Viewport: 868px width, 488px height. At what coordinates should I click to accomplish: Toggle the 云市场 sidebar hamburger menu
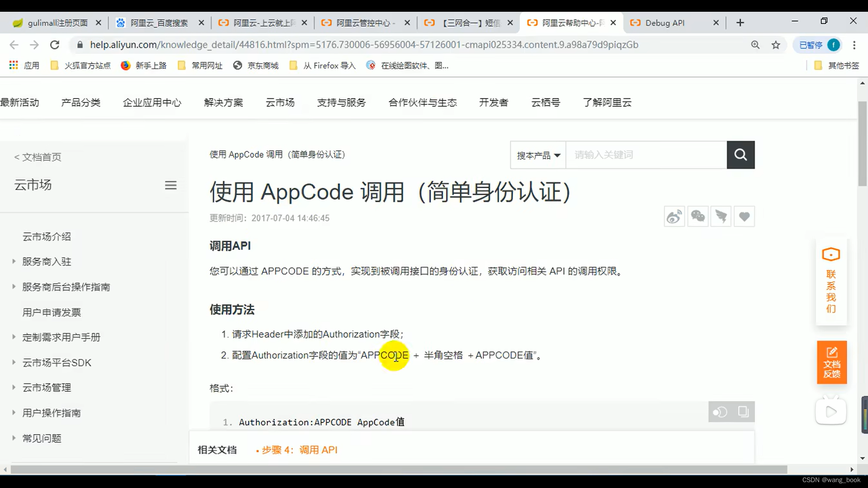(170, 185)
